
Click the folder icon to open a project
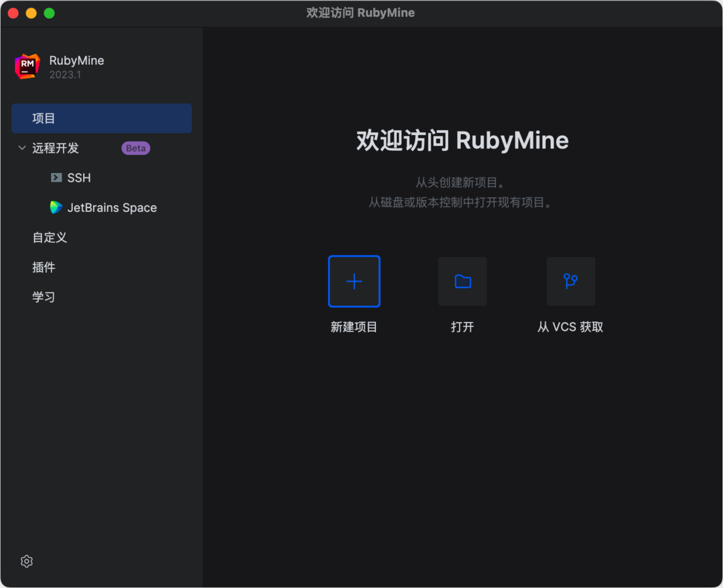[x=463, y=281]
